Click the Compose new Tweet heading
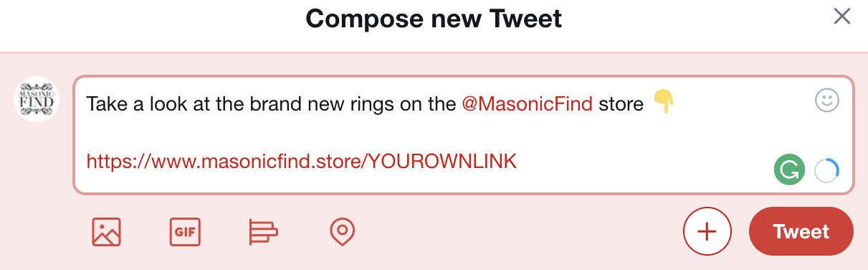Image resolution: width=868 pixels, height=270 pixels. pos(434,18)
